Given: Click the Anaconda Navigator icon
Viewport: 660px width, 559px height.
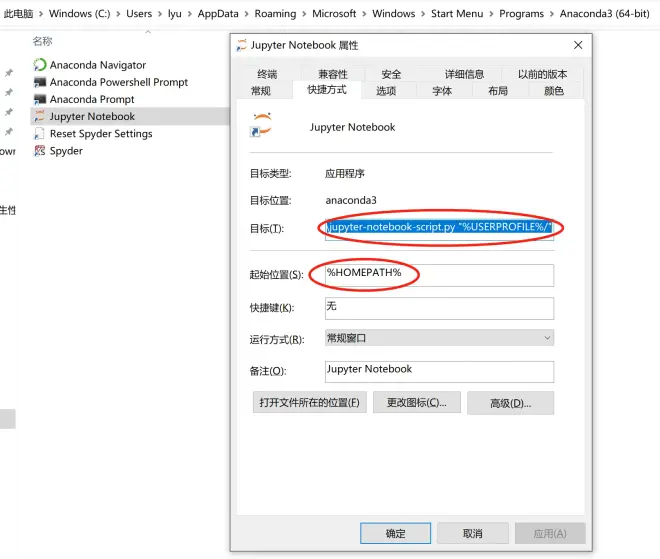Looking at the screenshot, I should coord(40,65).
